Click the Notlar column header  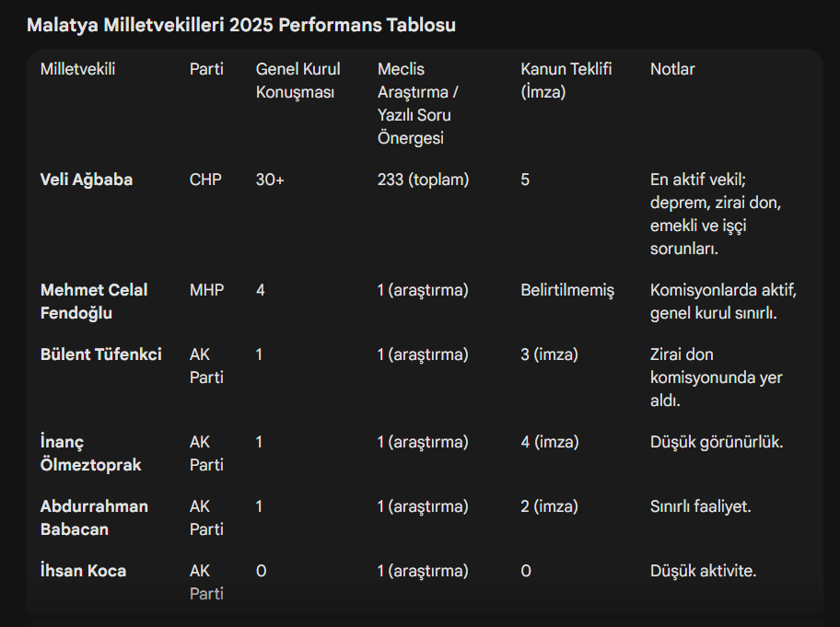(672, 69)
